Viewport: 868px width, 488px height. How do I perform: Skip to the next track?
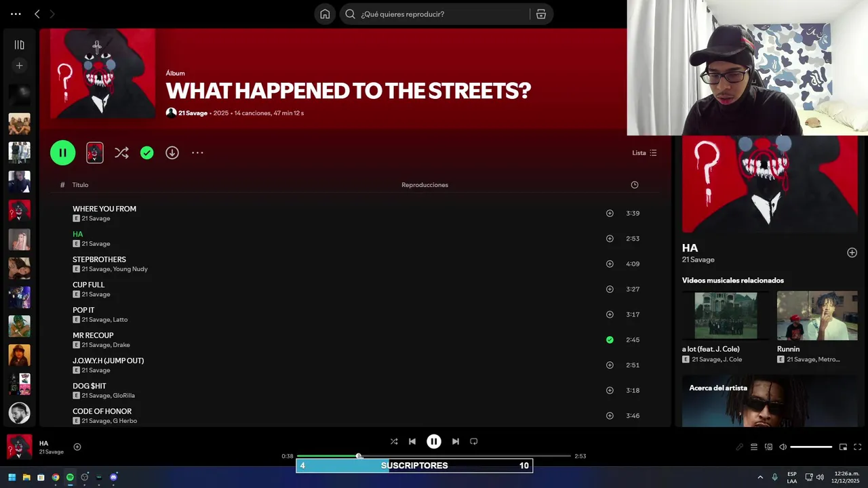point(456,441)
